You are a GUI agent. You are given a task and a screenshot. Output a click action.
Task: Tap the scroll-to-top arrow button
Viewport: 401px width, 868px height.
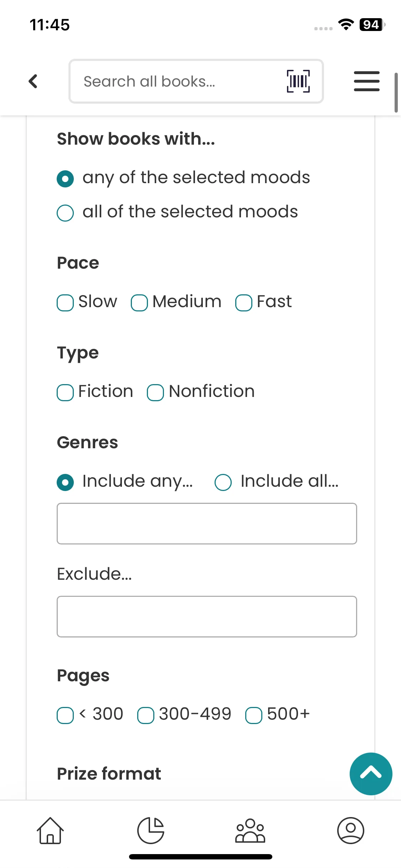(371, 773)
